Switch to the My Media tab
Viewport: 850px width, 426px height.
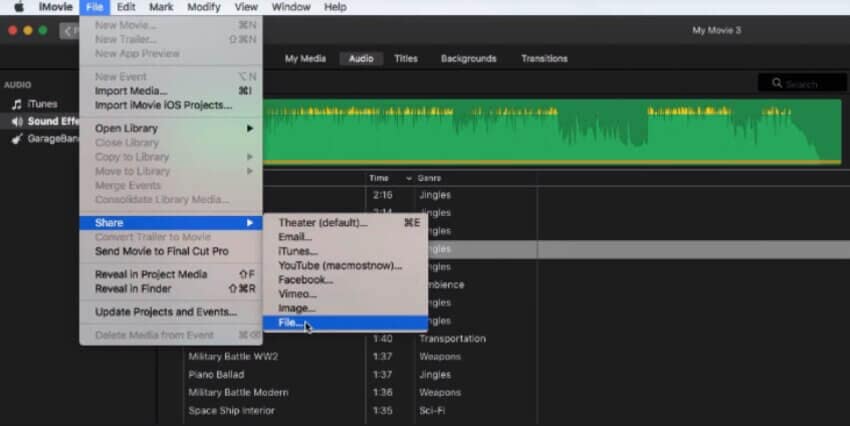point(305,59)
